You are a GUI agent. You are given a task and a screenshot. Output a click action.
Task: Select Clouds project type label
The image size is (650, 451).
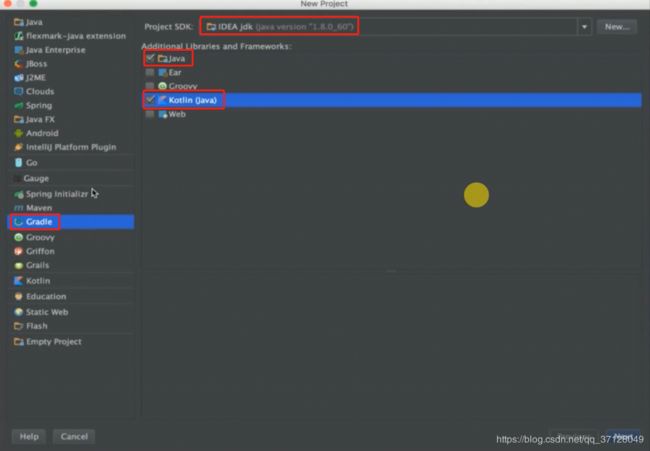pyautogui.click(x=40, y=91)
